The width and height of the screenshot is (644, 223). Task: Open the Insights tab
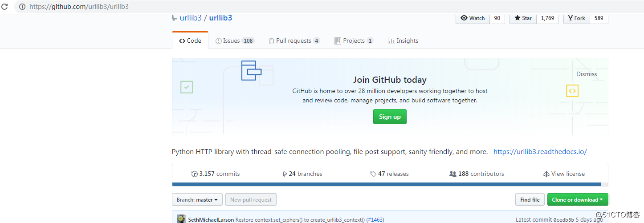click(403, 41)
